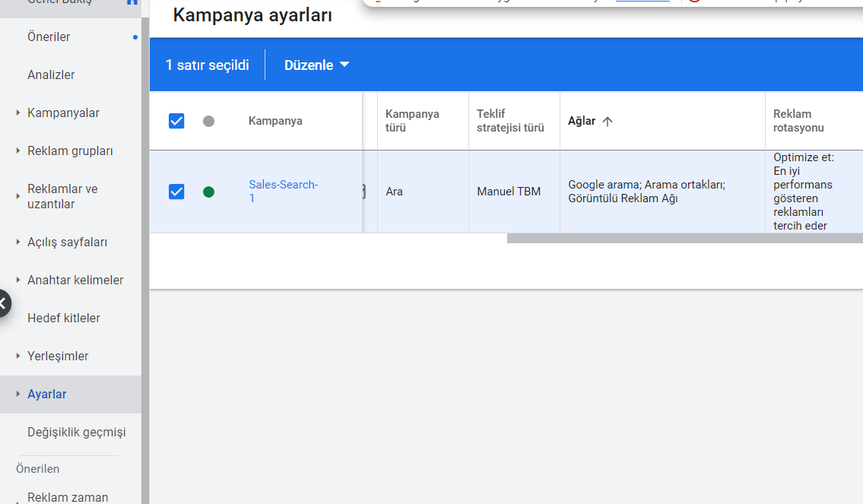Click the green status dot for Sales-Search-1
Viewport: 863px width, 504px height.
pos(208,192)
